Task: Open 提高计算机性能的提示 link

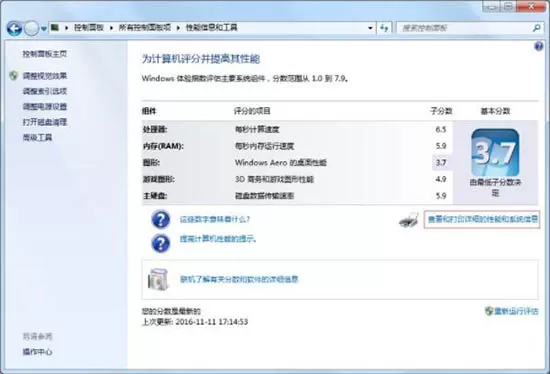Action: pos(218,239)
